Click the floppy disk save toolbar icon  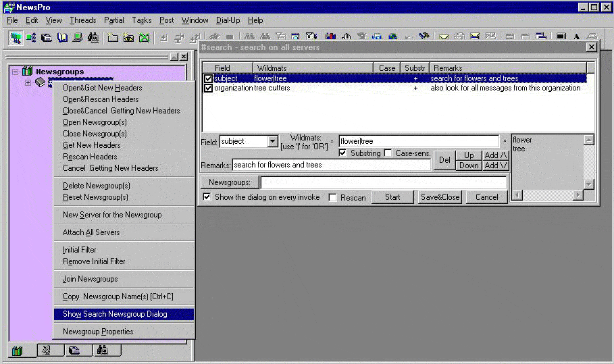coord(377,36)
